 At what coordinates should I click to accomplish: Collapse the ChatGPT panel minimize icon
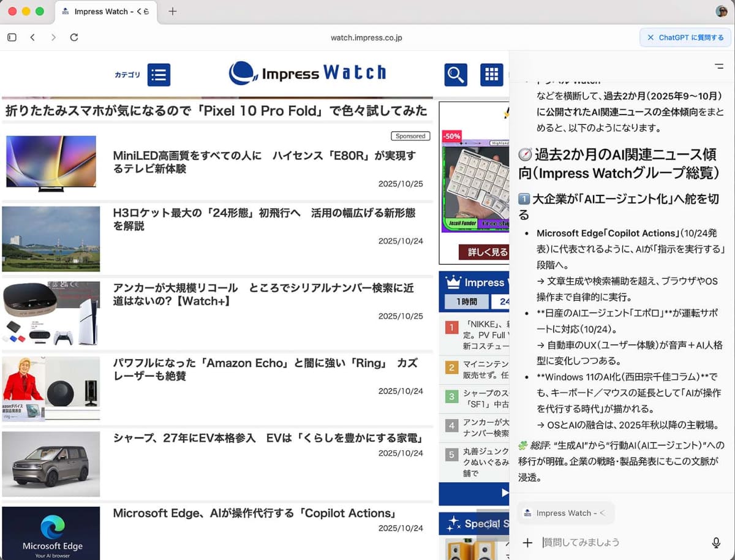coord(719,66)
